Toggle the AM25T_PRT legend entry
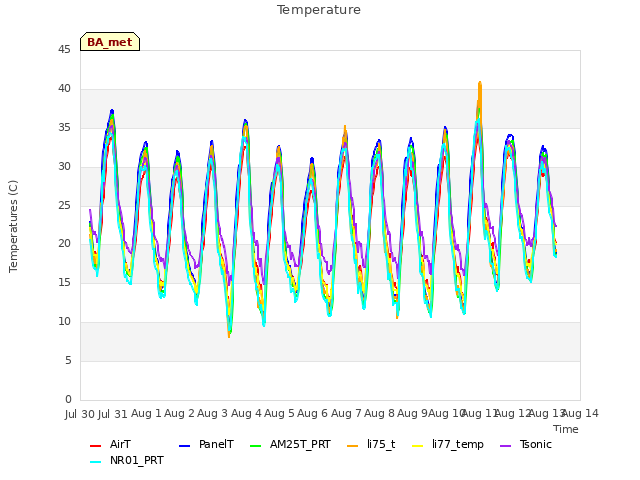Screen dimensions: 640x480 [x=290, y=444]
